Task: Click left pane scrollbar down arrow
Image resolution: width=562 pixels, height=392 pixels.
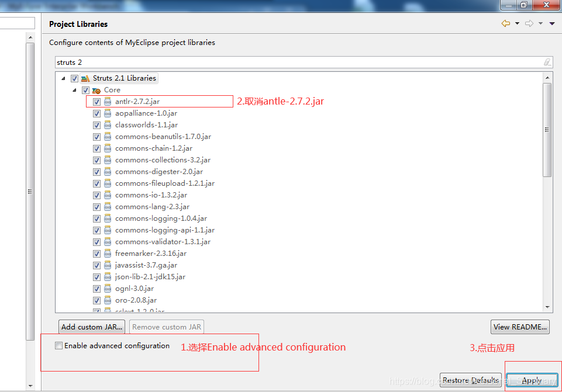Action: coord(30,386)
